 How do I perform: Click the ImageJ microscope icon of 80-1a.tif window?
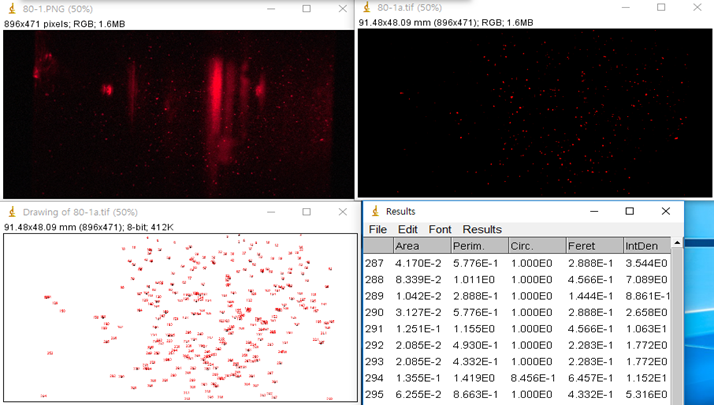367,7
